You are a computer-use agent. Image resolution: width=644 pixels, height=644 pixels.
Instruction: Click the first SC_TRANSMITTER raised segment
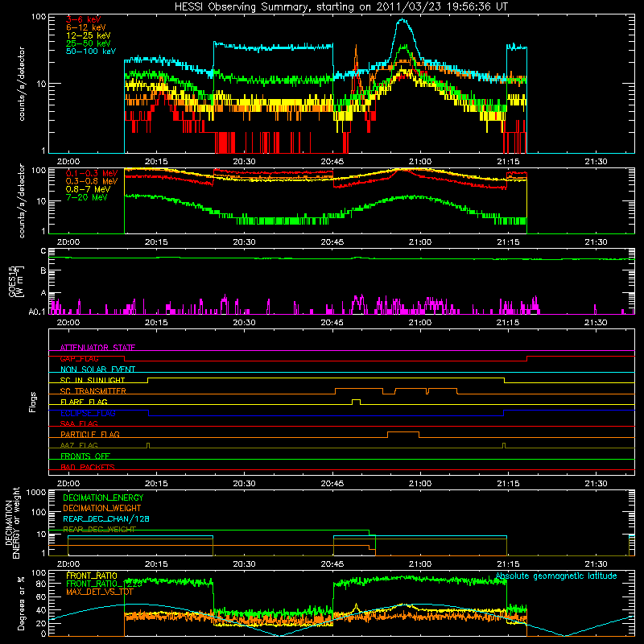(359, 390)
